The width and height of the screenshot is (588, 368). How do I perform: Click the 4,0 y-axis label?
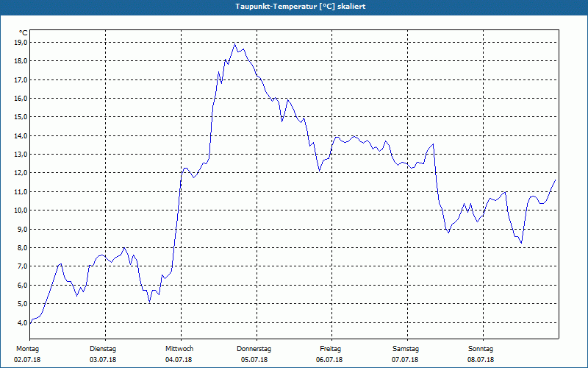coord(22,322)
